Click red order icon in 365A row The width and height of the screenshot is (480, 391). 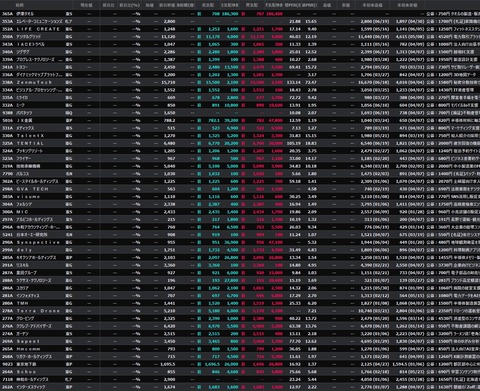point(243,14)
